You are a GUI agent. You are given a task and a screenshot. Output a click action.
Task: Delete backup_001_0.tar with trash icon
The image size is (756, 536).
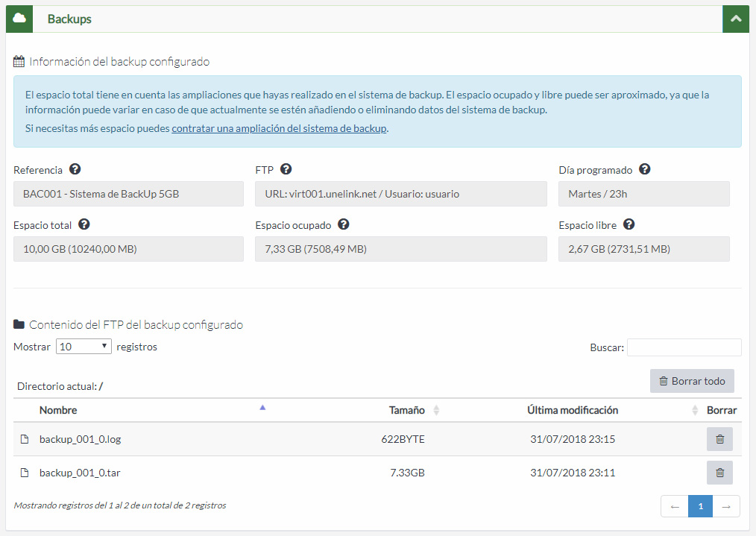tap(719, 473)
